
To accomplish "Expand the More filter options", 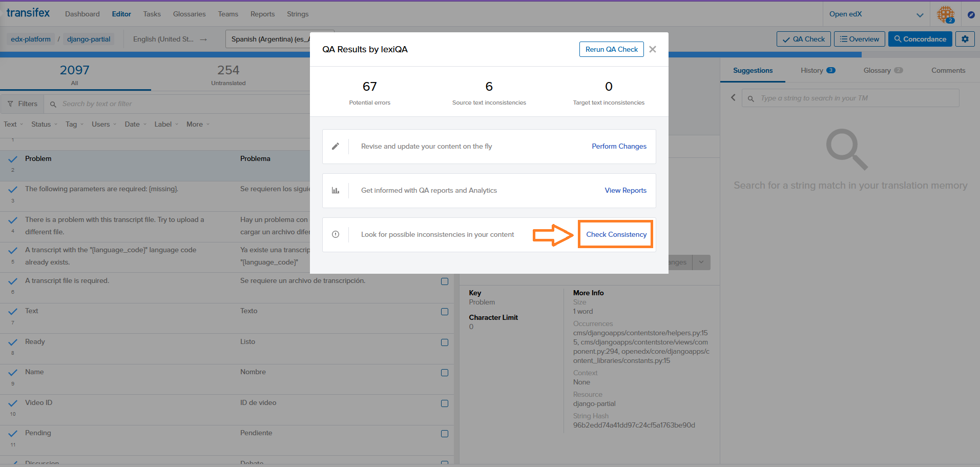I will click(x=198, y=124).
